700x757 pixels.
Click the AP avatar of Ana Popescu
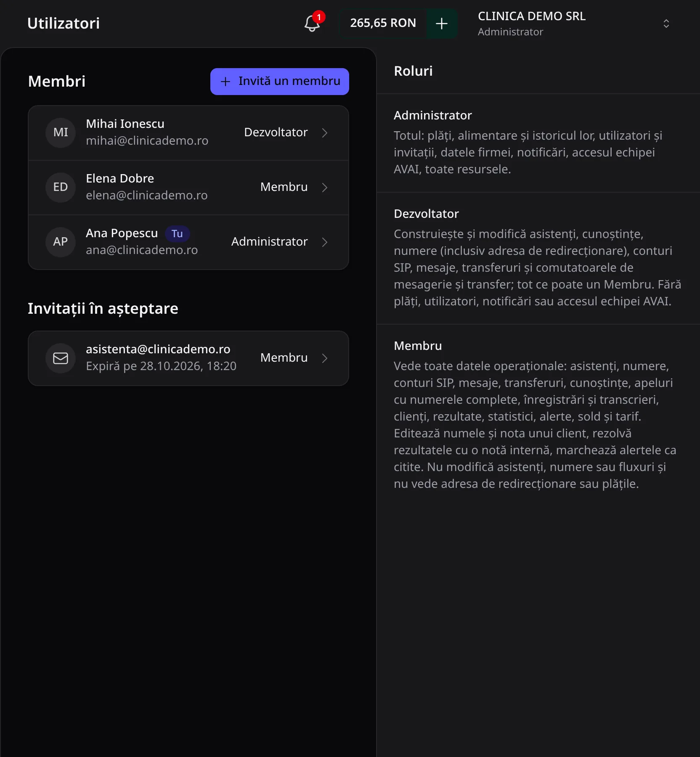61,242
